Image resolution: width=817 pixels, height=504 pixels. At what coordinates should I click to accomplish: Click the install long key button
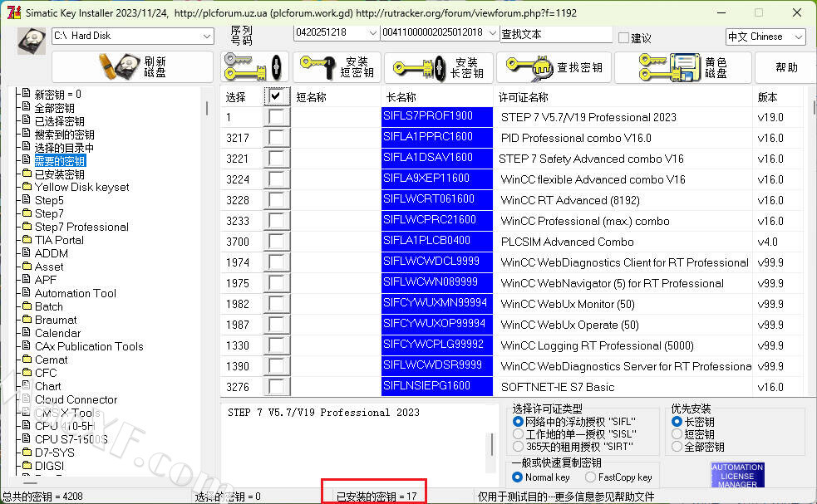pos(437,67)
